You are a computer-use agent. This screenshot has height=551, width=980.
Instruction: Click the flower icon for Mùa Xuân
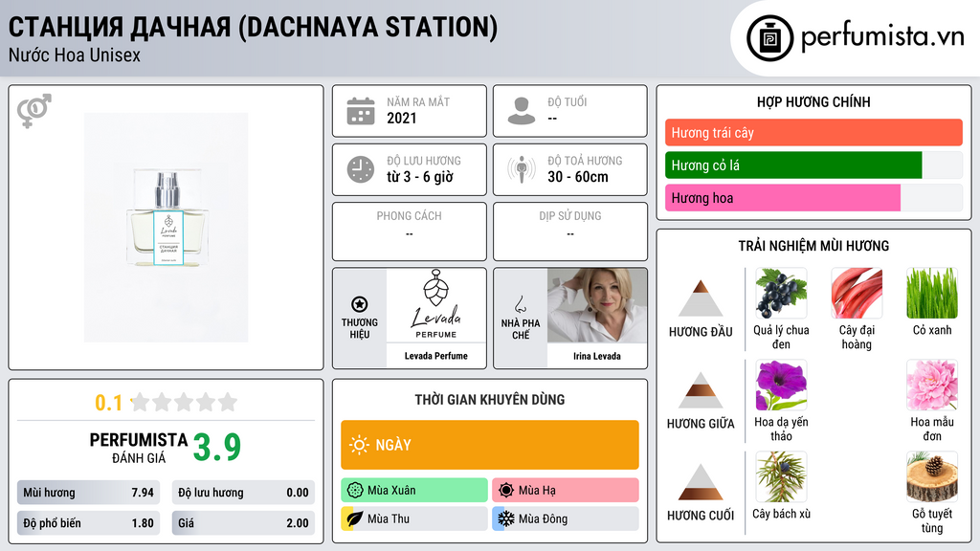coord(355,490)
